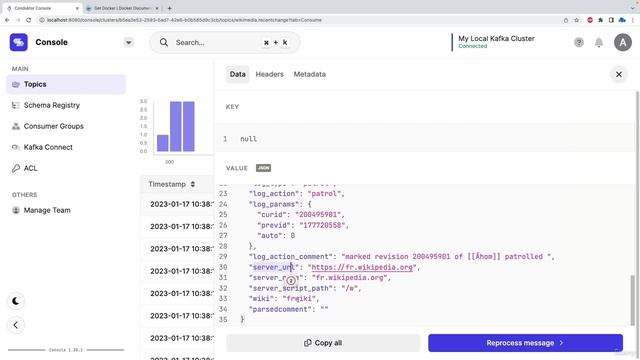This screenshot has width=640, height=360.
Task: Bookmark the page with the star icon
Action: click(576, 20)
